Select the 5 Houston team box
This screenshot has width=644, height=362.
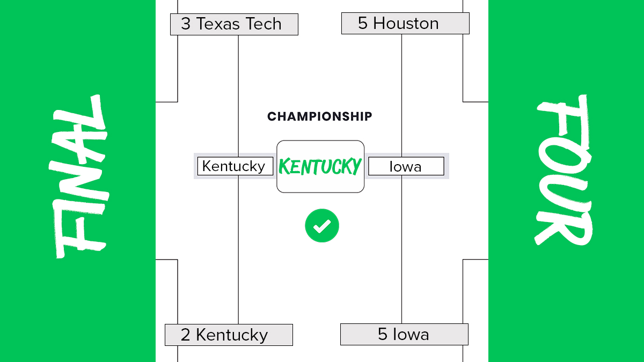pyautogui.click(x=405, y=24)
